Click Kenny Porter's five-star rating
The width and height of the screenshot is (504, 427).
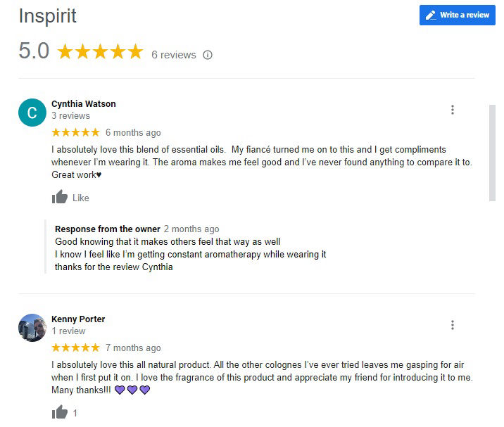coord(75,348)
